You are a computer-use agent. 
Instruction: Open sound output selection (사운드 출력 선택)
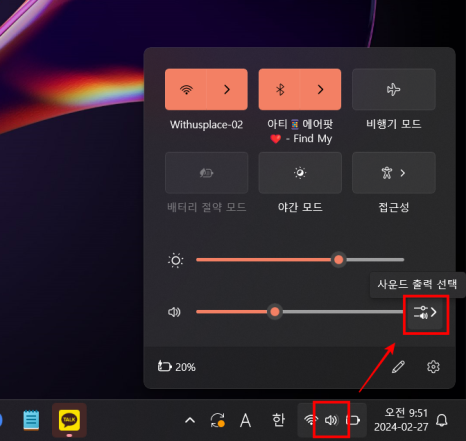425,312
